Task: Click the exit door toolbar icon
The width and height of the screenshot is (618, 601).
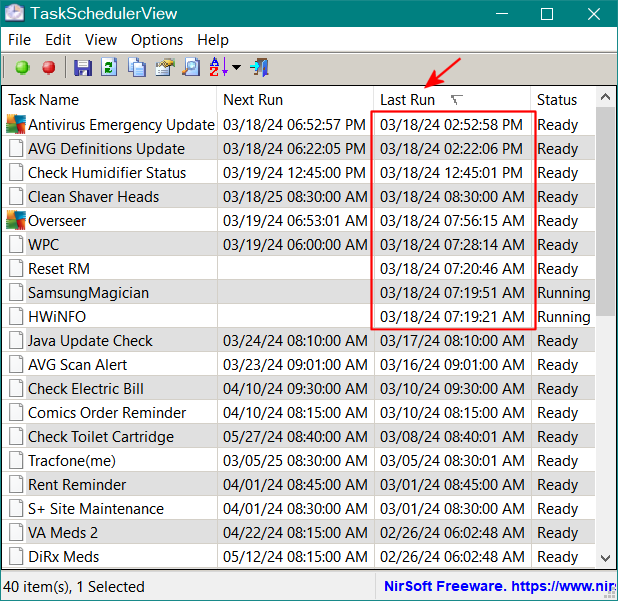Action: pos(259,68)
